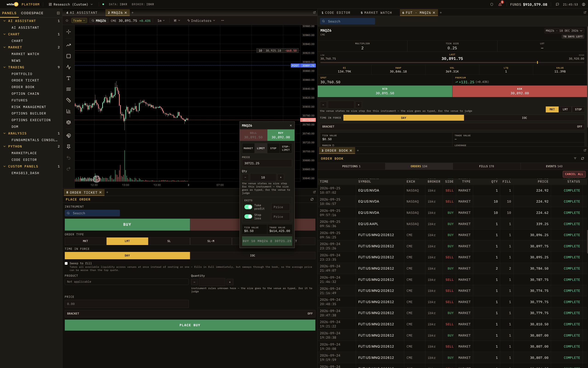
Task: Enable the Sweep to fill checkbox
Action: point(66,263)
